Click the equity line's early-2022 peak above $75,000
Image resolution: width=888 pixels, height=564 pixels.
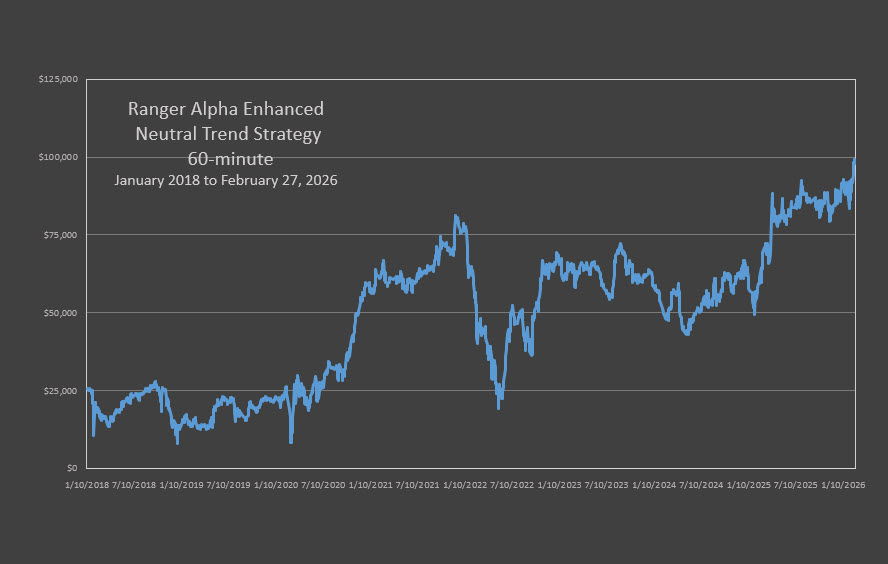point(455,216)
